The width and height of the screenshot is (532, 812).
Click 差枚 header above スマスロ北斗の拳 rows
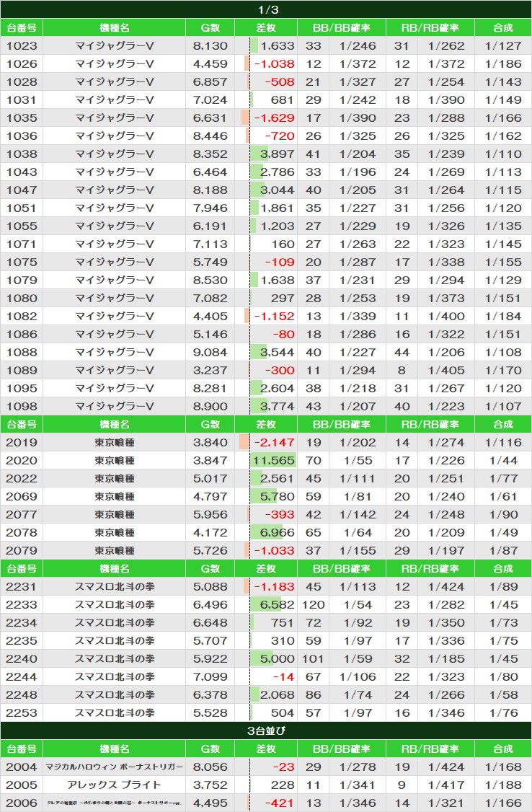[266, 568]
